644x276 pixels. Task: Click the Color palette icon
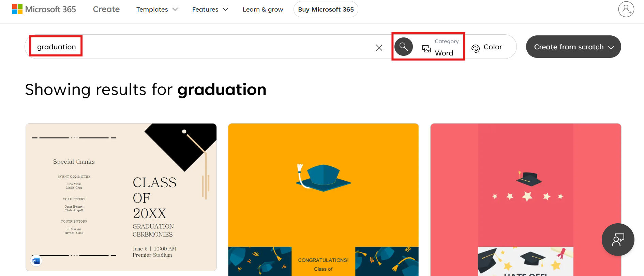pos(475,48)
